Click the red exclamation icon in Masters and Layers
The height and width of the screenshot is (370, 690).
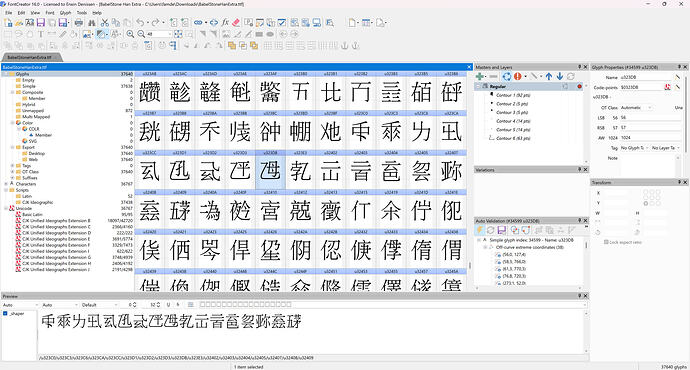(518, 77)
